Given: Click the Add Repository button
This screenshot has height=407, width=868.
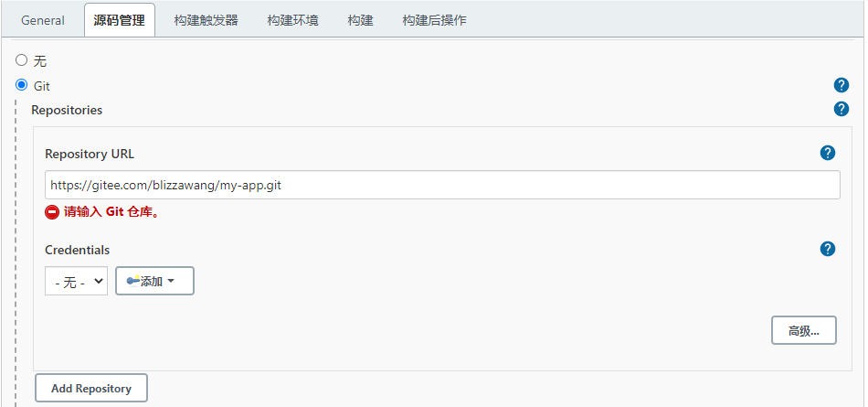Looking at the screenshot, I should coord(91,388).
